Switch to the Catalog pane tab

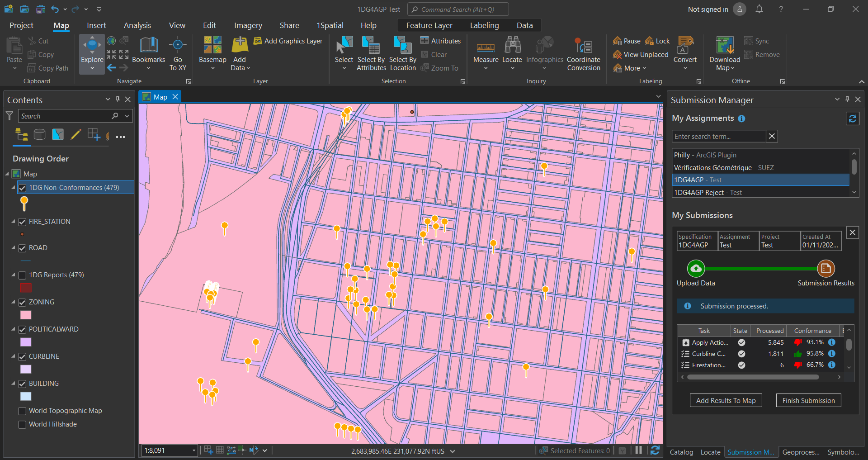pos(681,452)
